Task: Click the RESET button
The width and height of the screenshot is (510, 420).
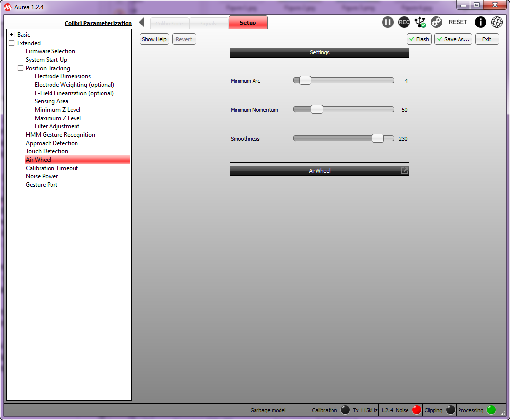Action: pyautogui.click(x=458, y=22)
